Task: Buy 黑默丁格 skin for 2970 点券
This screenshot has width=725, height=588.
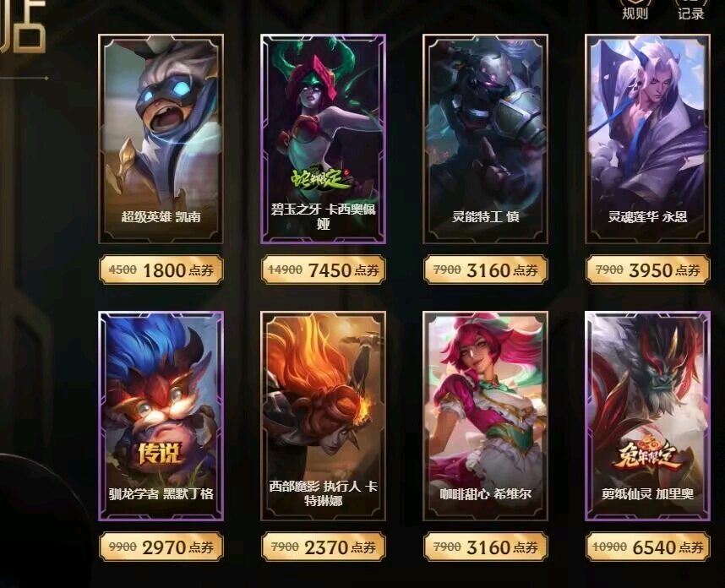Action: click(x=161, y=547)
